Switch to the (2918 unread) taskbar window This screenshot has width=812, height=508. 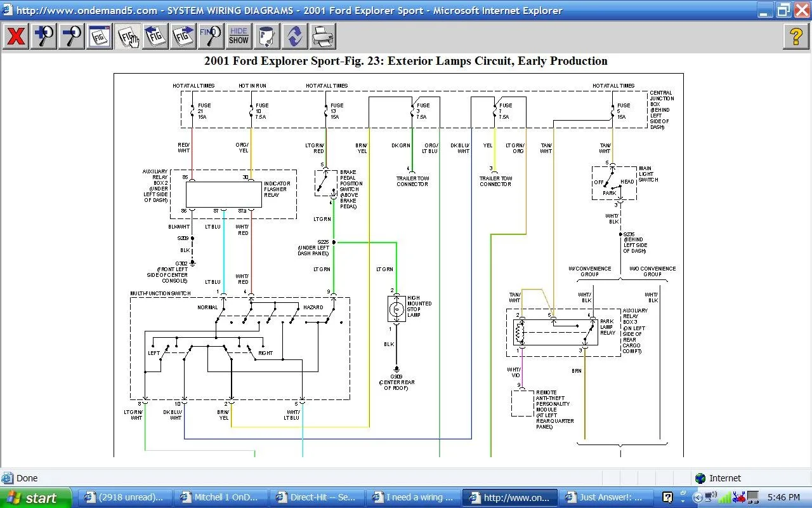(126, 497)
